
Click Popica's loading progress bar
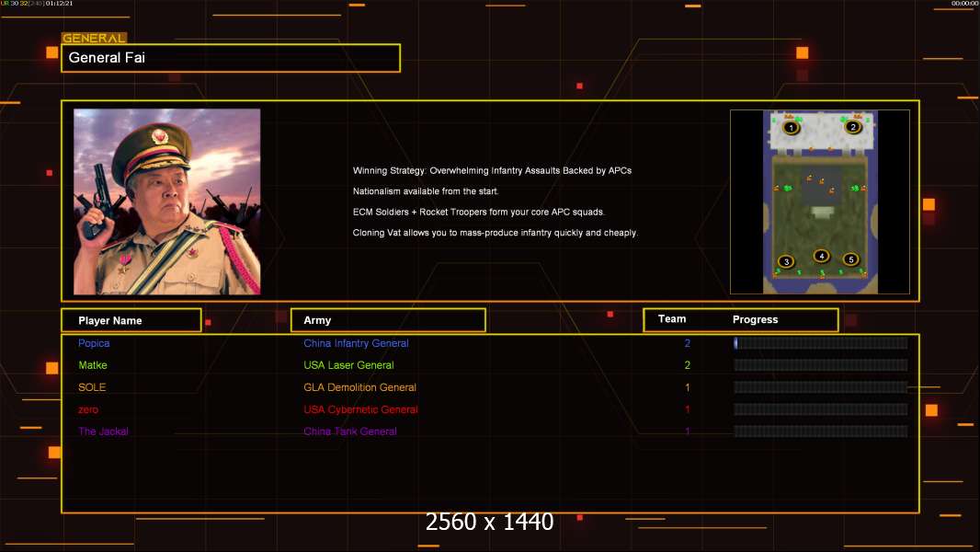click(x=821, y=342)
